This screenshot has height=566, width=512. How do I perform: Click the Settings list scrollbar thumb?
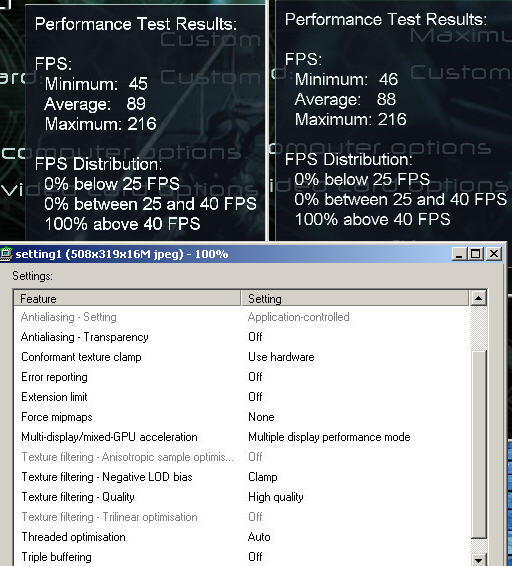point(478,445)
